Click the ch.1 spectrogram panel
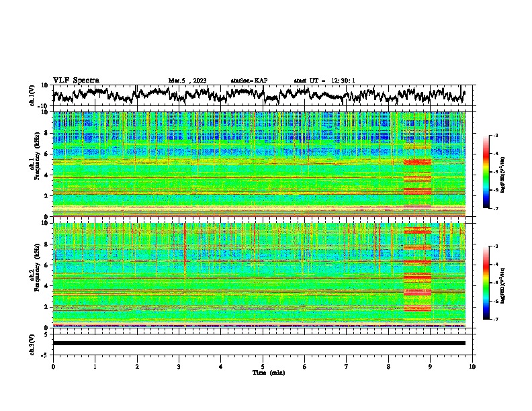The image size is (532, 411). [259, 164]
